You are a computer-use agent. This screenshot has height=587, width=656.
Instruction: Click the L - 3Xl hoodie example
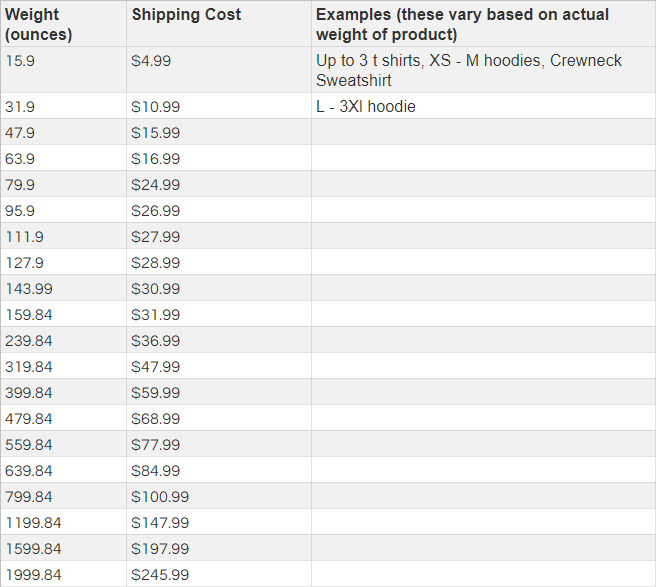pyautogui.click(x=366, y=107)
